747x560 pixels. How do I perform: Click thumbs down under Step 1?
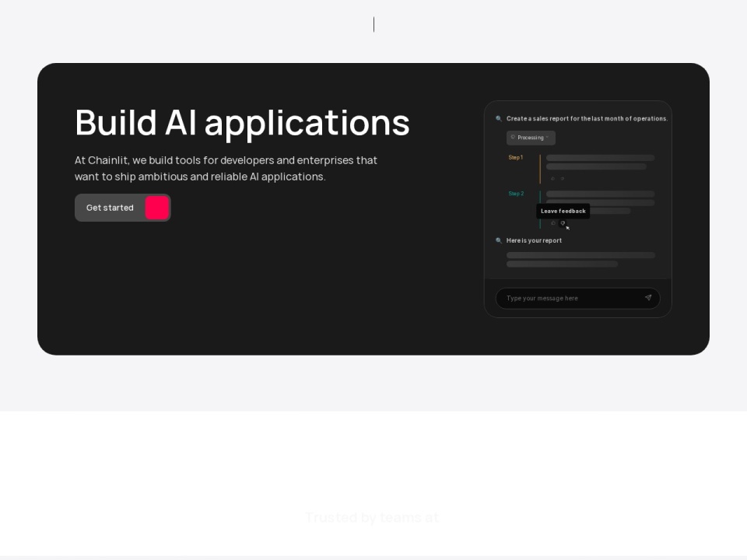click(x=562, y=179)
